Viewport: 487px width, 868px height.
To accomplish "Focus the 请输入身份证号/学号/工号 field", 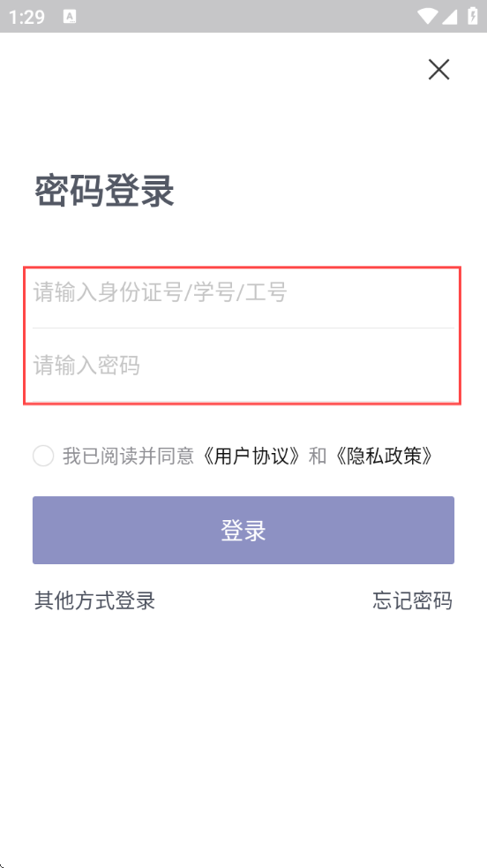I will [243, 292].
